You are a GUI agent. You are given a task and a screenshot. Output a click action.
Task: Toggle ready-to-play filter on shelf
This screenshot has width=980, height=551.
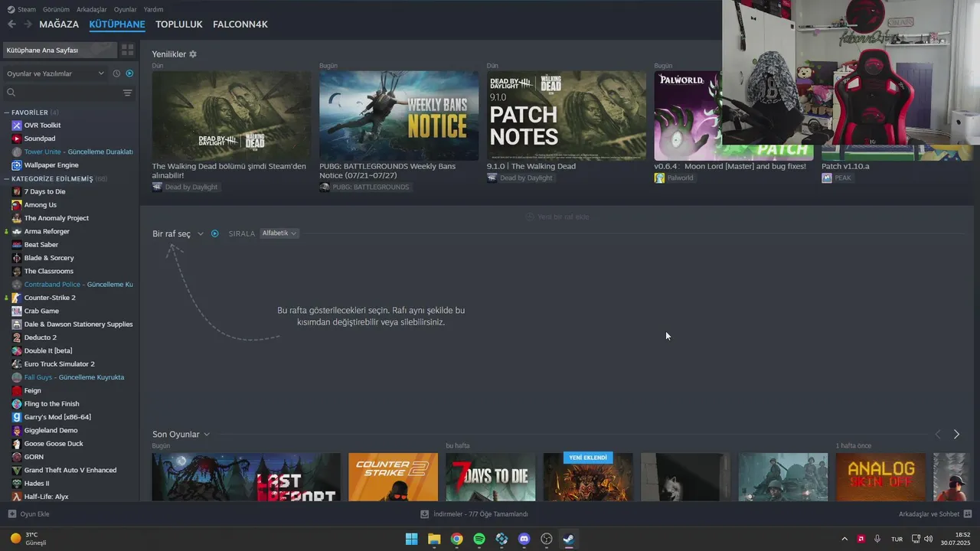(x=214, y=233)
